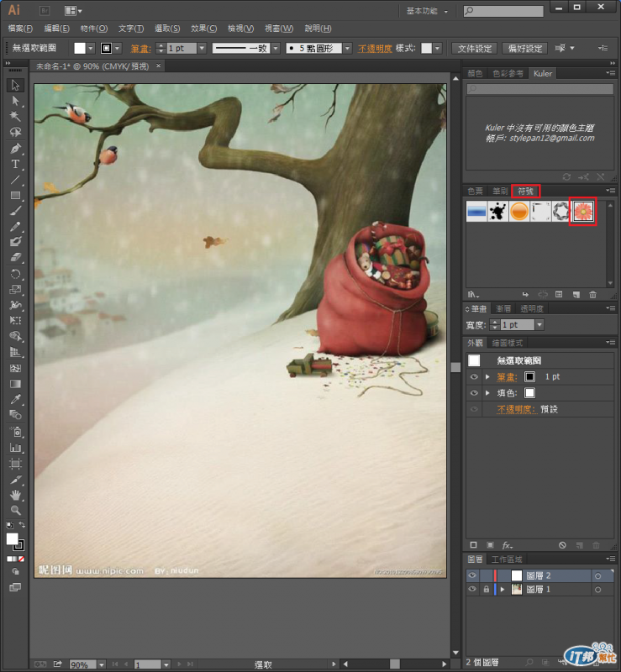Open the stroke weight dropdown in control bar

click(x=202, y=49)
